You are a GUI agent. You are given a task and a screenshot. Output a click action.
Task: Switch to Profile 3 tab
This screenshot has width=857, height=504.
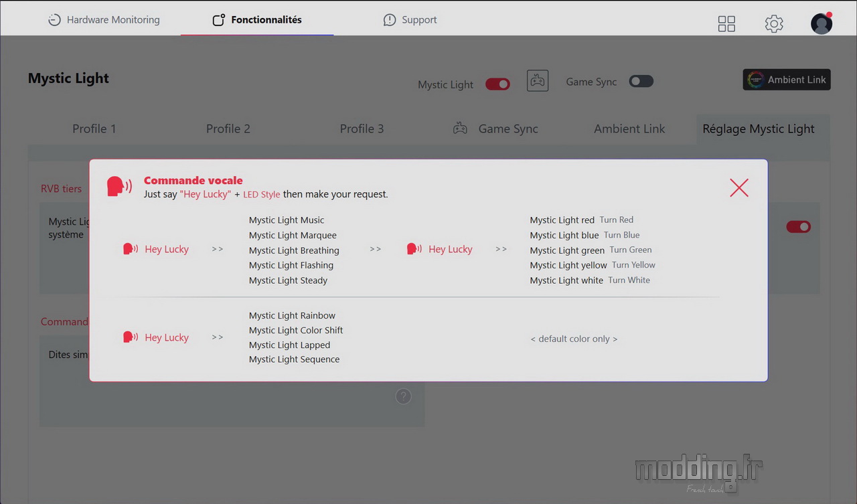pyautogui.click(x=362, y=129)
